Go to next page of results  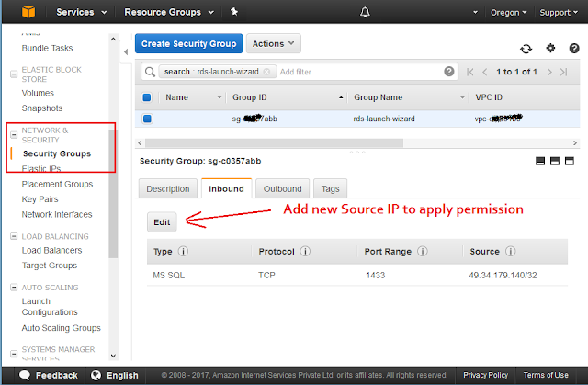[x=549, y=72]
